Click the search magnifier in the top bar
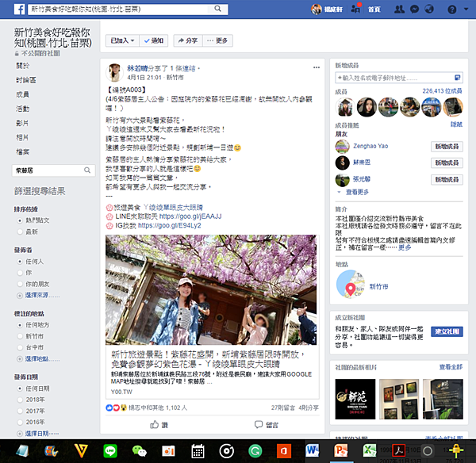 click(217, 9)
